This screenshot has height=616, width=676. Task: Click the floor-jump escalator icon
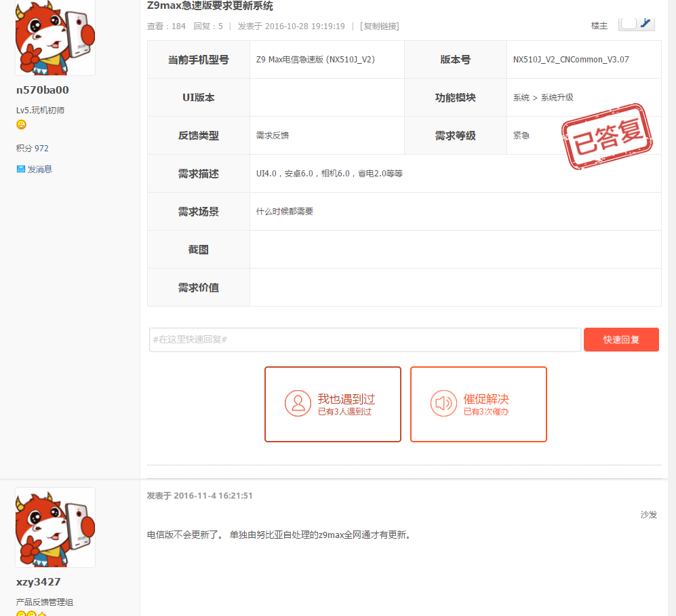click(645, 23)
